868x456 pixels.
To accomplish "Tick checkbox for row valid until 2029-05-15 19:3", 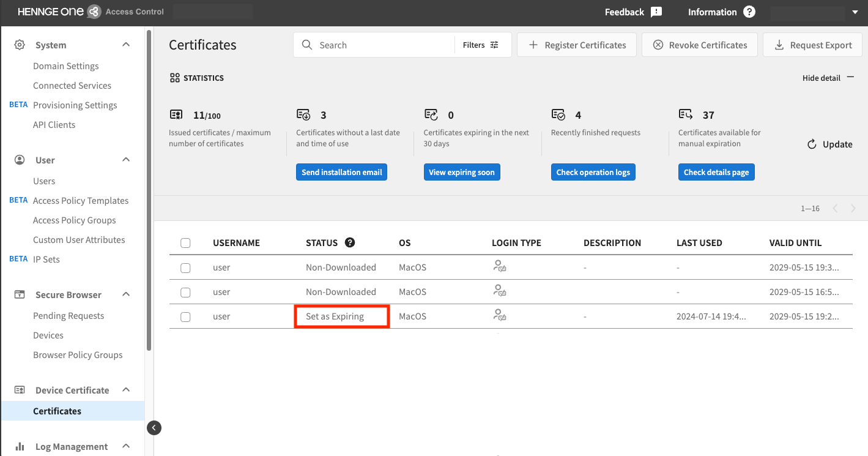I will (x=185, y=267).
